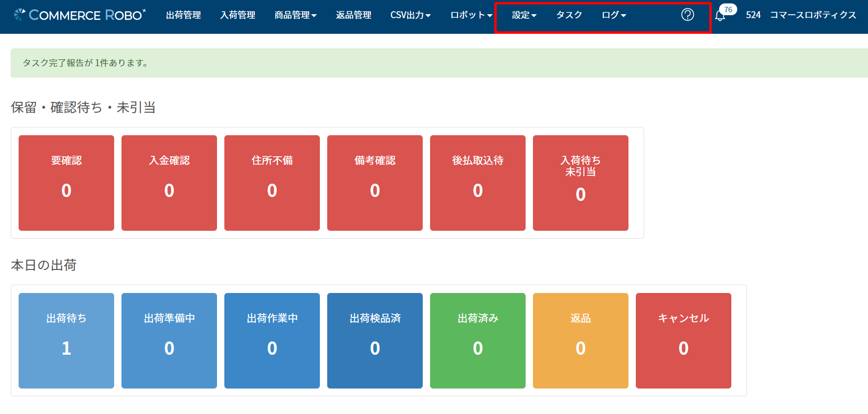Expand the CSV出力 dropdown
The width and height of the screenshot is (868, 414).
(x=410, y=15)
